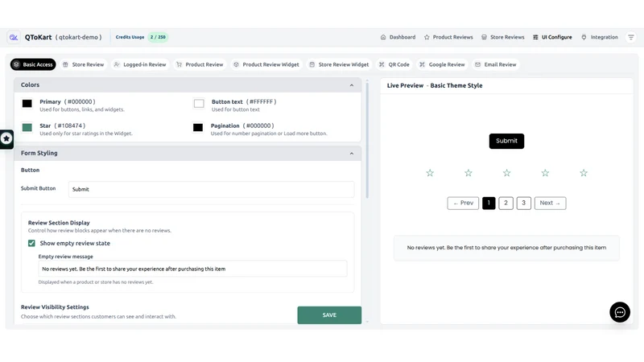644x362 pixels.
Task: Go to Dashboard
Action: point(398,37)
